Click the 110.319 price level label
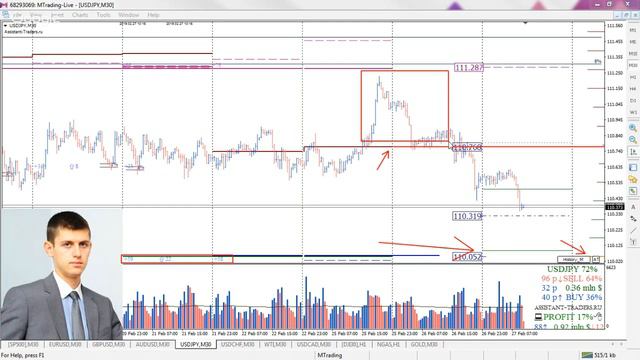 [x=467, y=216]
